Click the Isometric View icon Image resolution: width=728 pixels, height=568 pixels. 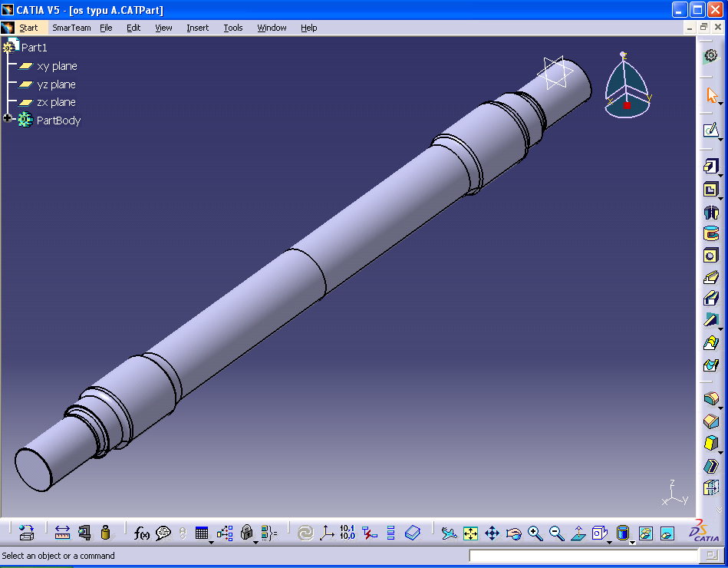599,533
